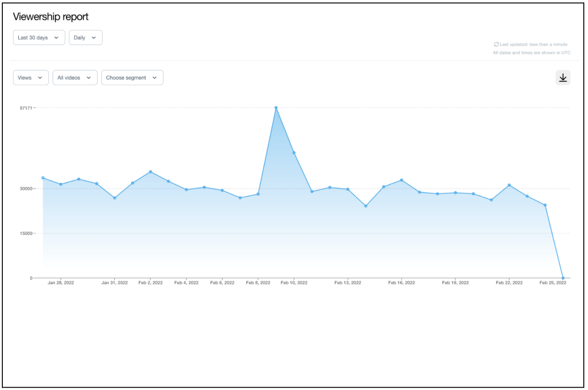This screenshot has height=390, width=588.
Task: Click the data point above Feb 2, 2022
Action: pyautogui.click(x=150, y=172)
